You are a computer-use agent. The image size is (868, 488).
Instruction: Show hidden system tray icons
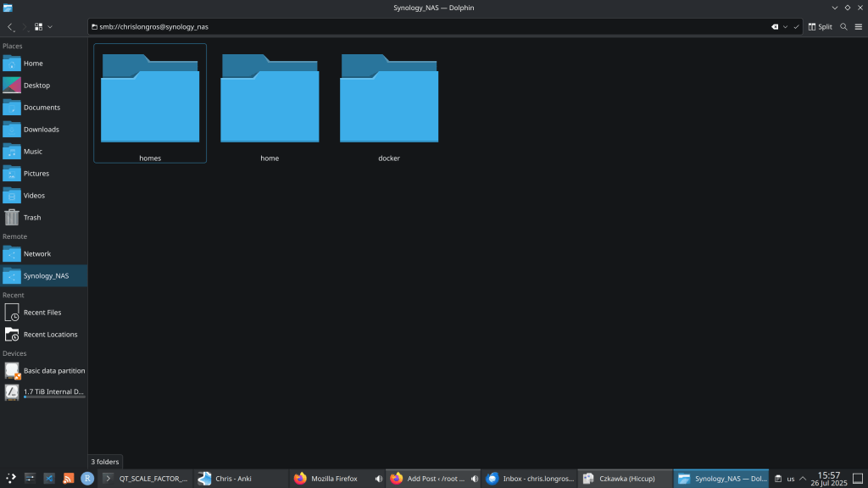coord(803,479)
